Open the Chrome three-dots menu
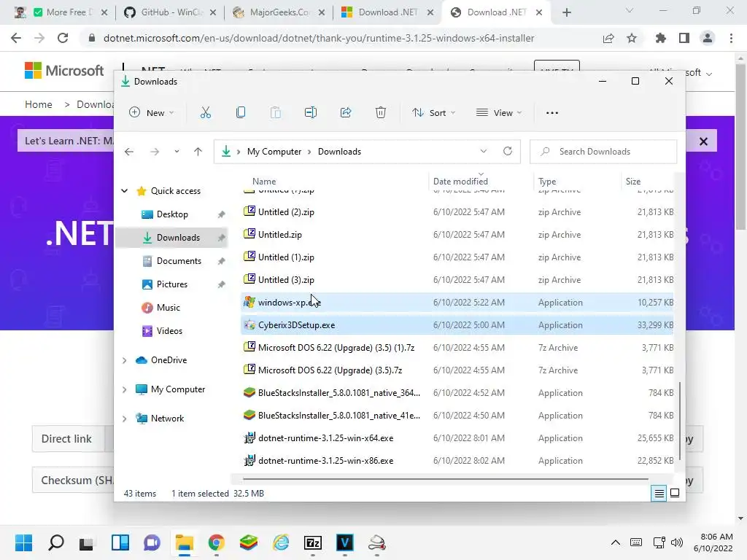The image size is (747, 560). pos(731,38)
